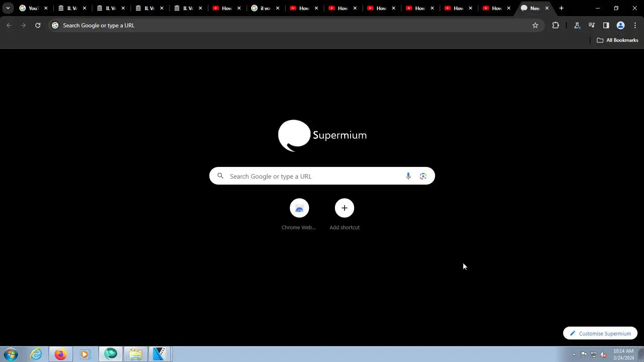Viewport: 644px width, 362px height.
Task: Open the media player taskbar icon
Action: coord(85,354)
